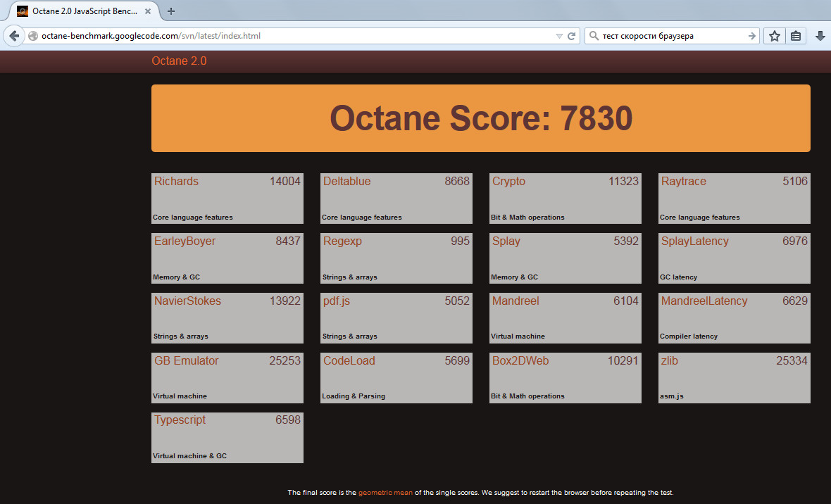Click the zlib score 25334
The height and width of the screenshot is (504, 831).
(792, 361)
